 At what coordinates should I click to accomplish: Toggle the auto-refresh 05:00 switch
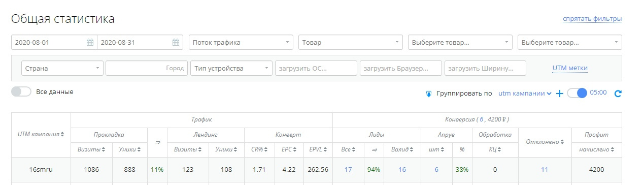click(x=577, y=93)
